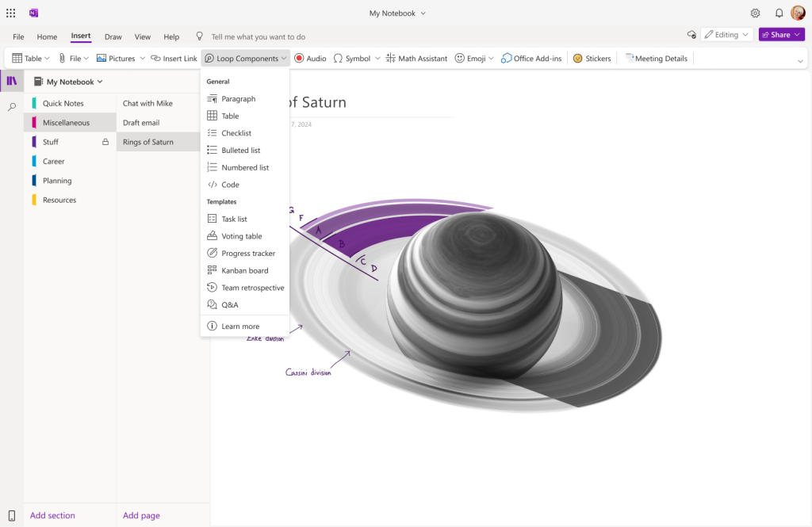Click the Stickers icon

click(x=592, y=59)
